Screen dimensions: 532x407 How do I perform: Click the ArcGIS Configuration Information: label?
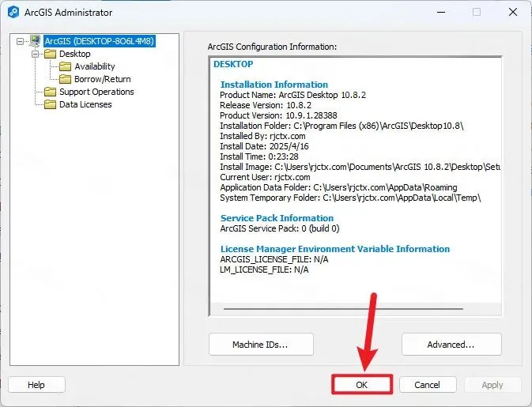[272, 47]
